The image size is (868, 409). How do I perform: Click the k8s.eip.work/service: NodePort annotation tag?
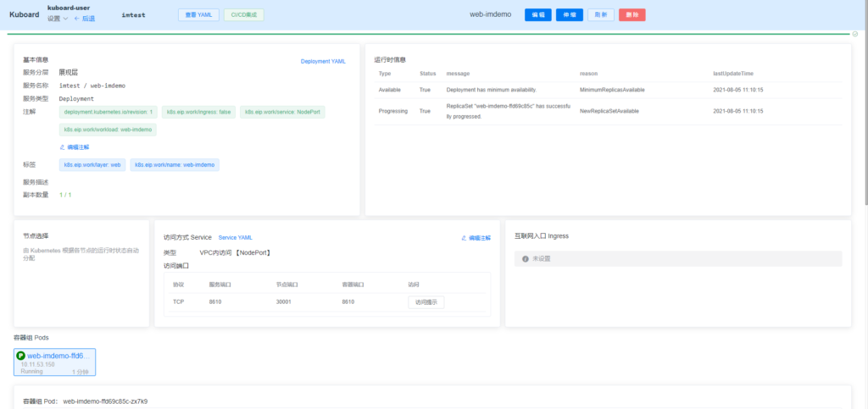point(282,112)
